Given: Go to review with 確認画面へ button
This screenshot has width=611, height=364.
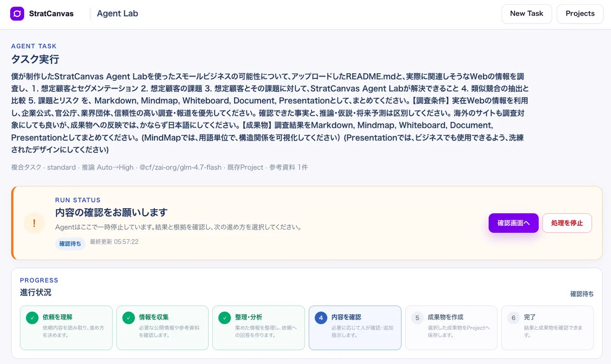Looking at the screenshot, I should click(x=514, y=223).
